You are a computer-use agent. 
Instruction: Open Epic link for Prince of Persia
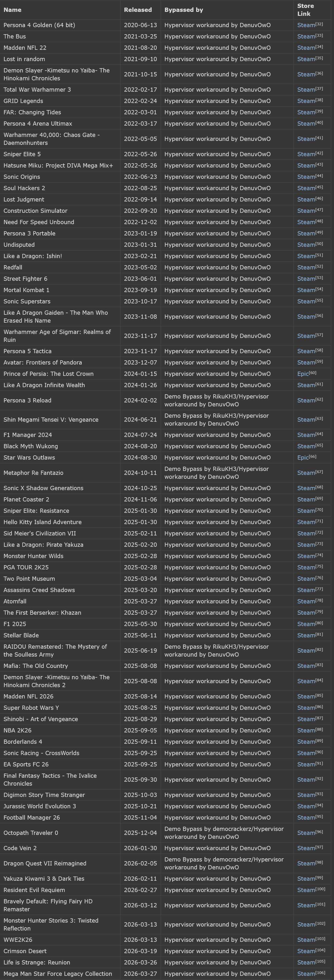[303, 374]
